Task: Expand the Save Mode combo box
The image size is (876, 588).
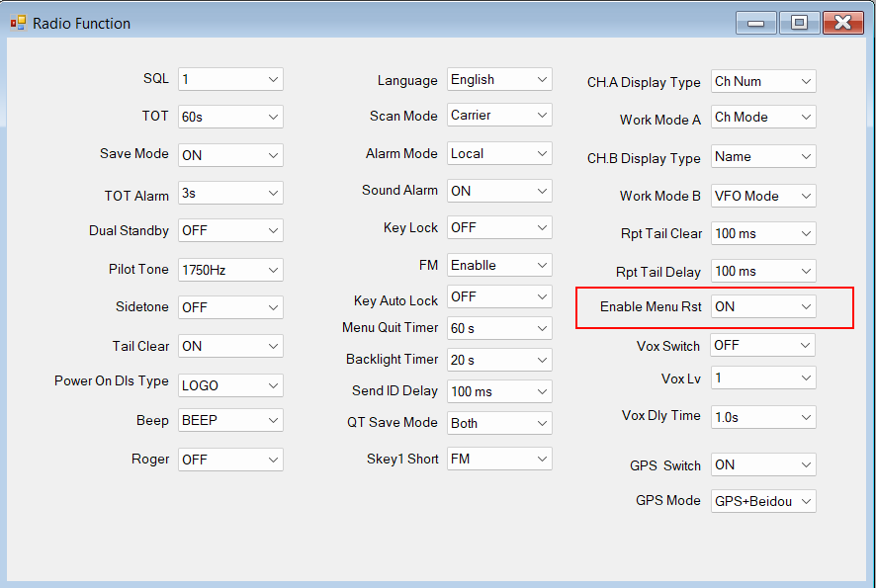Action: click(x=230, y=155)
